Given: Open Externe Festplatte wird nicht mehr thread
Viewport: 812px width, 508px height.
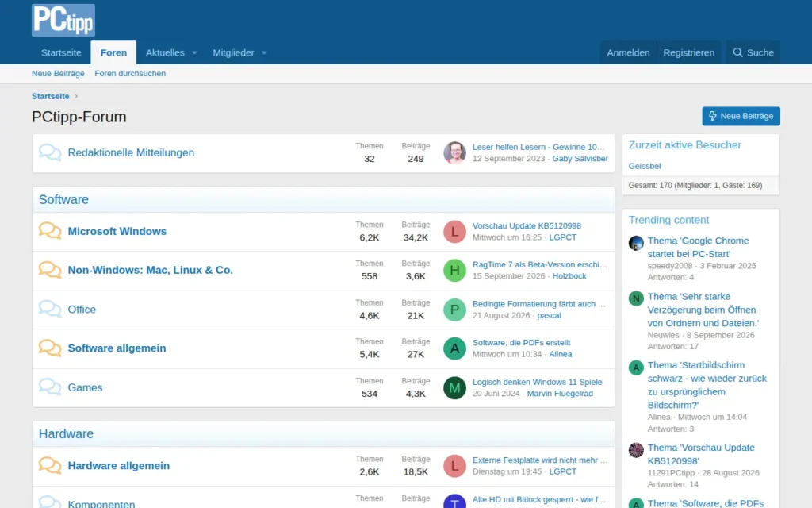Looking at the screenshot, I should [x=540, y=460].
